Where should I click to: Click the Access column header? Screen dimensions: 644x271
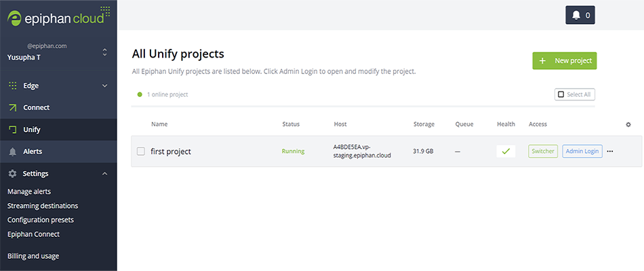[538, 124]
